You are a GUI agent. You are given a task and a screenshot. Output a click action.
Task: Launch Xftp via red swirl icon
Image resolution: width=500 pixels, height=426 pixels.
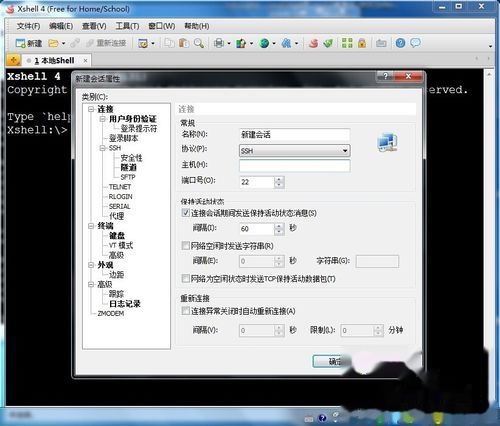(313, 43)
